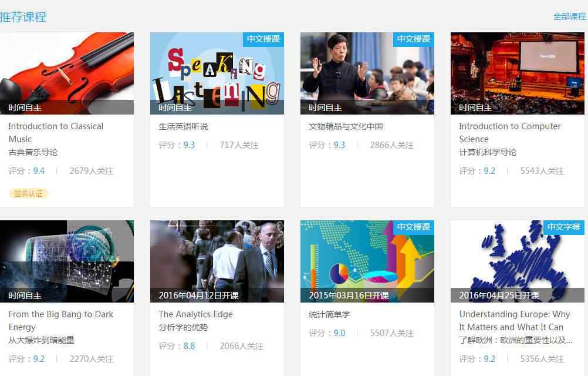Click the 717人关注 follower count
This screenshot has height=376, width=588.
[x=239, y=145]
